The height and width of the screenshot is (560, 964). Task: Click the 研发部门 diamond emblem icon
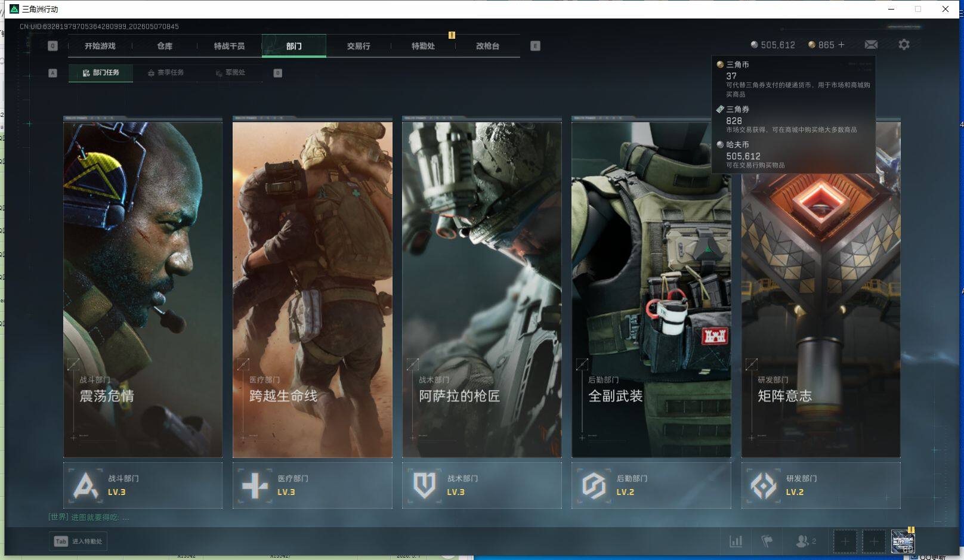point(763,485)
